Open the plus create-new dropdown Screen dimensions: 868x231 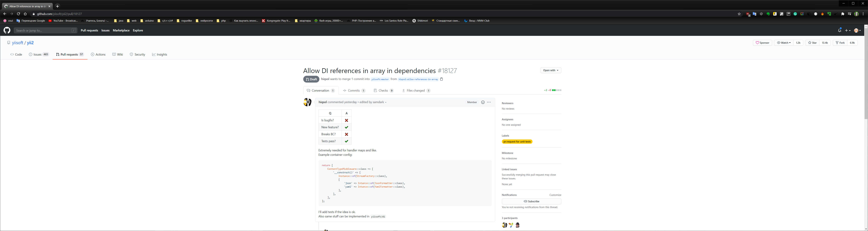click(x=848, y=30)
